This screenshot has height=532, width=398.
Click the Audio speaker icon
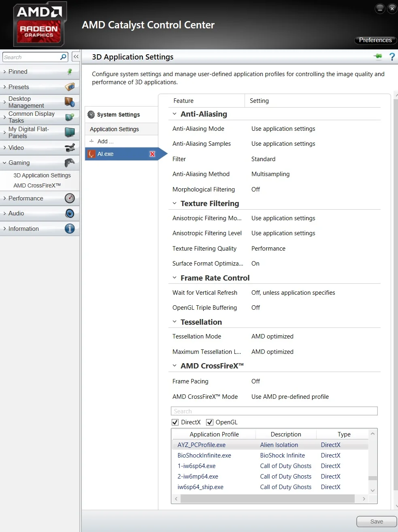pos(70,213)
